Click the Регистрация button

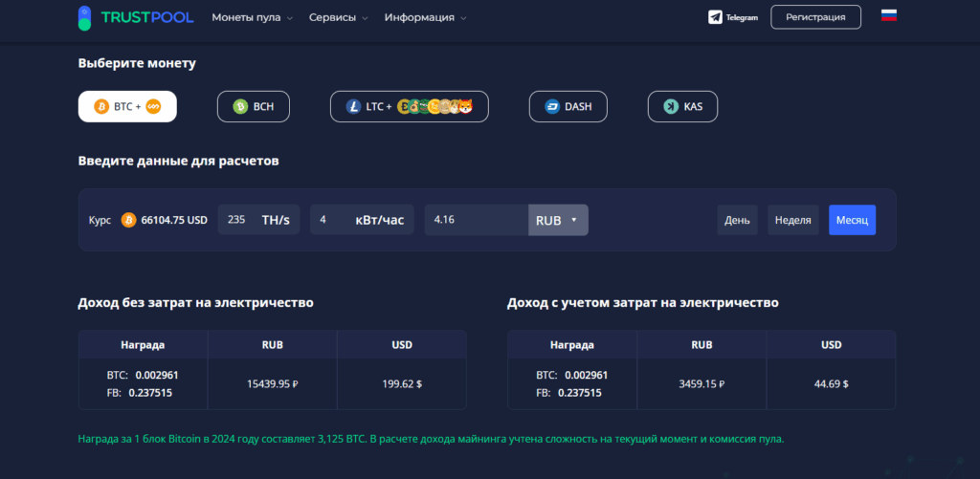815,17
